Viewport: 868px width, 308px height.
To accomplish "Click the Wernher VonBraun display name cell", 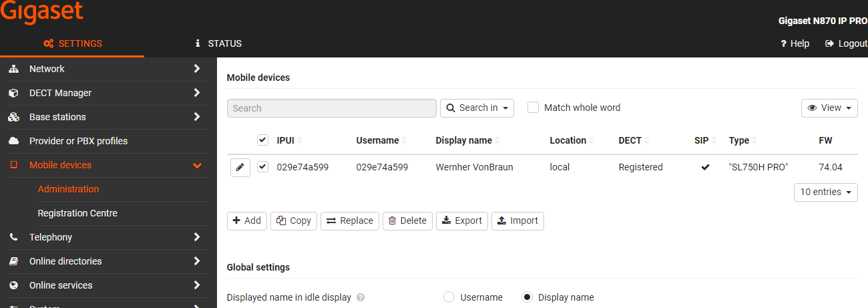I will coord(474,167).
